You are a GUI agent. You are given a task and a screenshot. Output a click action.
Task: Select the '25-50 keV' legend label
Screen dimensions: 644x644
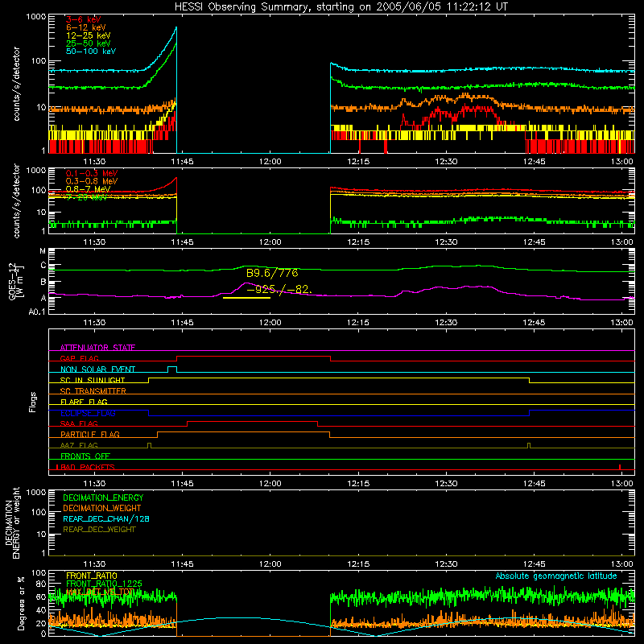(89, 43)
